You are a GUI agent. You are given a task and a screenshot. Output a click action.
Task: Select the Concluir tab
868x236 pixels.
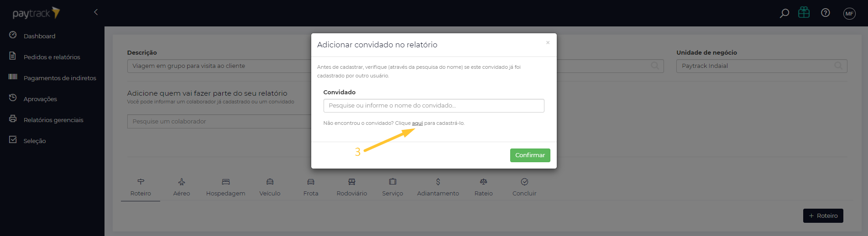(x=524, y=188)
